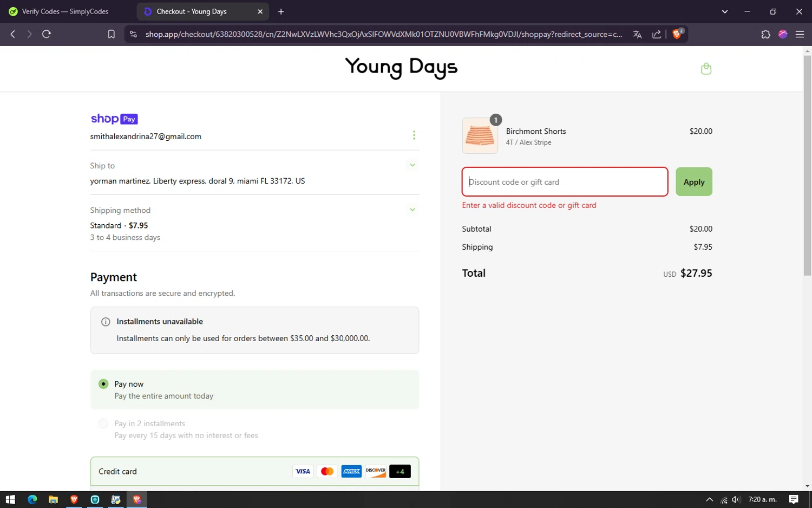Click the Birchmont Shorts product name

(536, 131)
